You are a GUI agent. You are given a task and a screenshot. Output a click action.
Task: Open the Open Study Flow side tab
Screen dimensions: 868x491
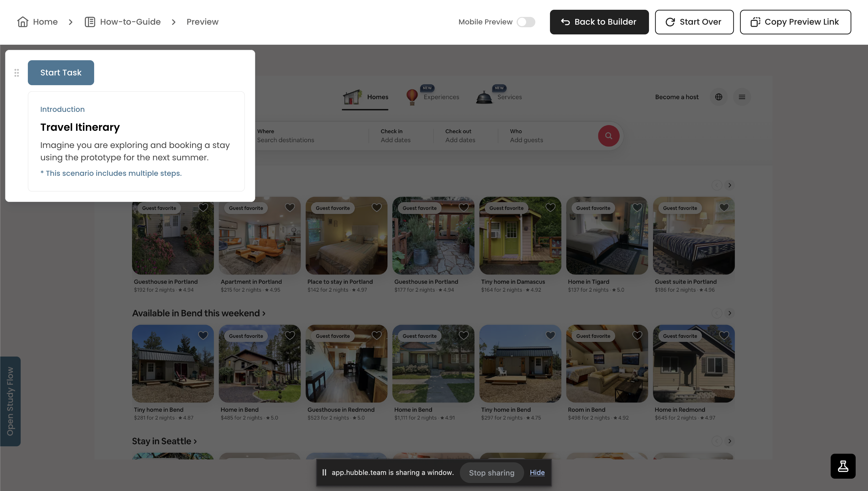click(10, 401)
